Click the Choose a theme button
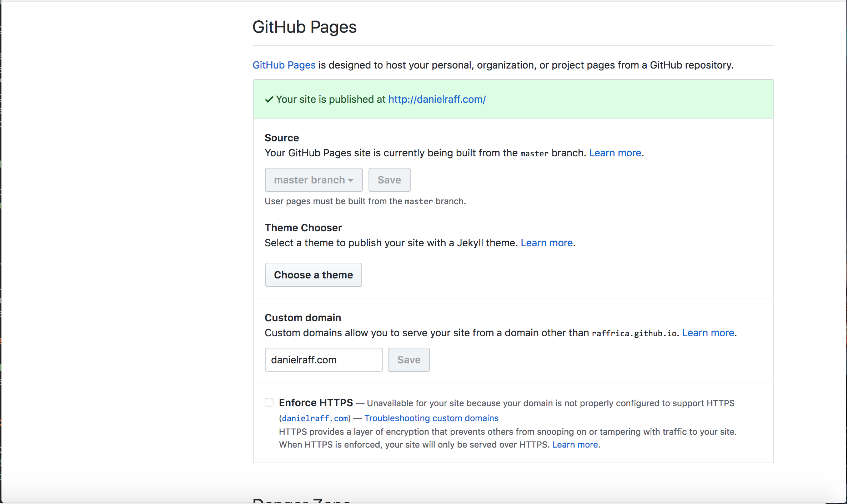 pyautogui.click(x=313, y=275)
